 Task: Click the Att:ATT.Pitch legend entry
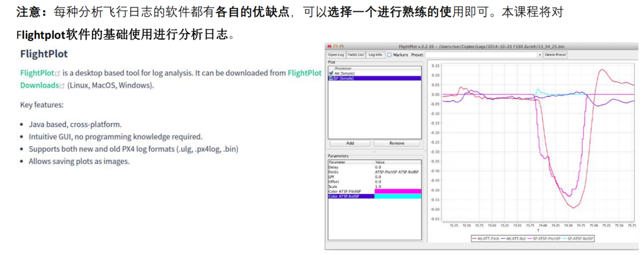[485, 238]
